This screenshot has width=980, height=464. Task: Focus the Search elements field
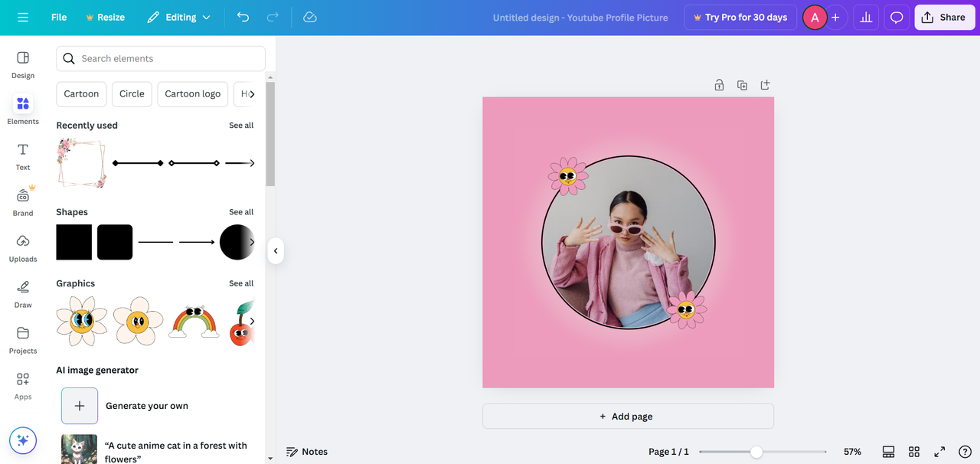click(161, 58)
